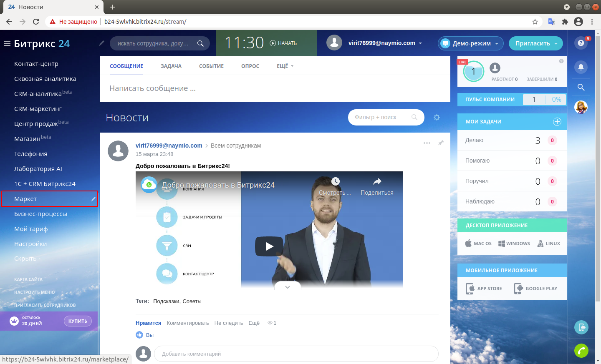This screenshot has height=364, width=601.
Task: Click the pencil edit icon near the logo
Action: (x=101, y=43)
